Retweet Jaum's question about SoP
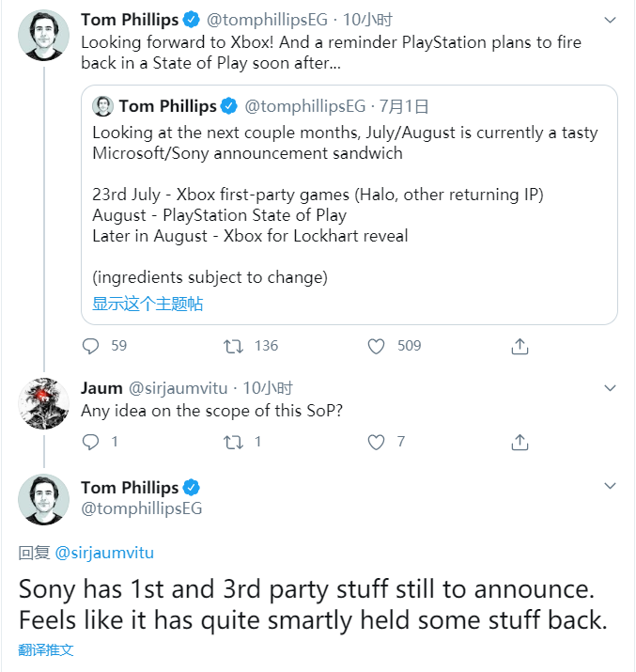The height and width of the screenshot is (672, 636). pos(234,442)
